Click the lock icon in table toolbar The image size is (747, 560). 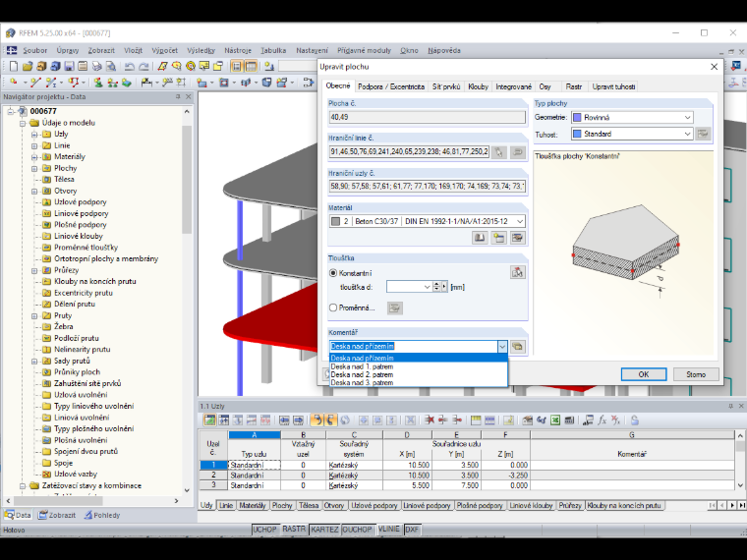[x=634, y=420]
